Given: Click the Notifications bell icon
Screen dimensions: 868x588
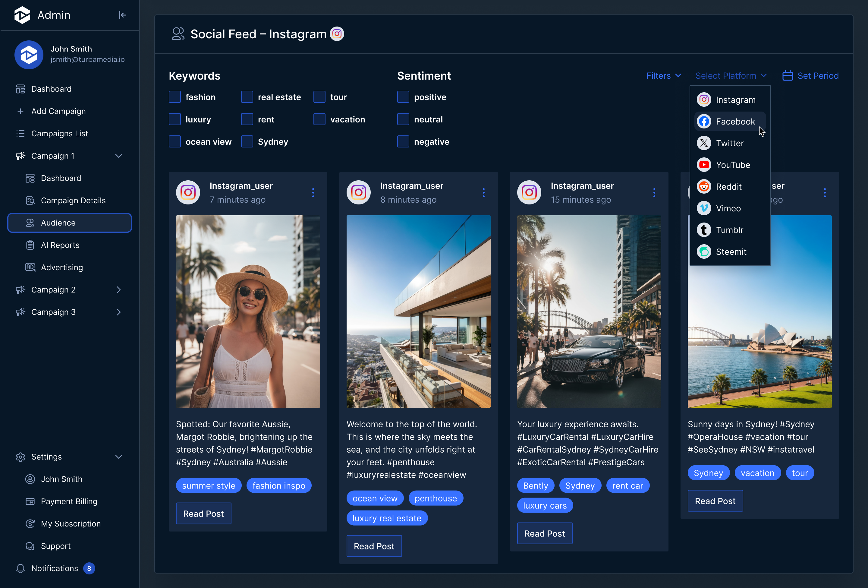Looking at the screenshot, I should pyautogui.click(x=20, y=568).
